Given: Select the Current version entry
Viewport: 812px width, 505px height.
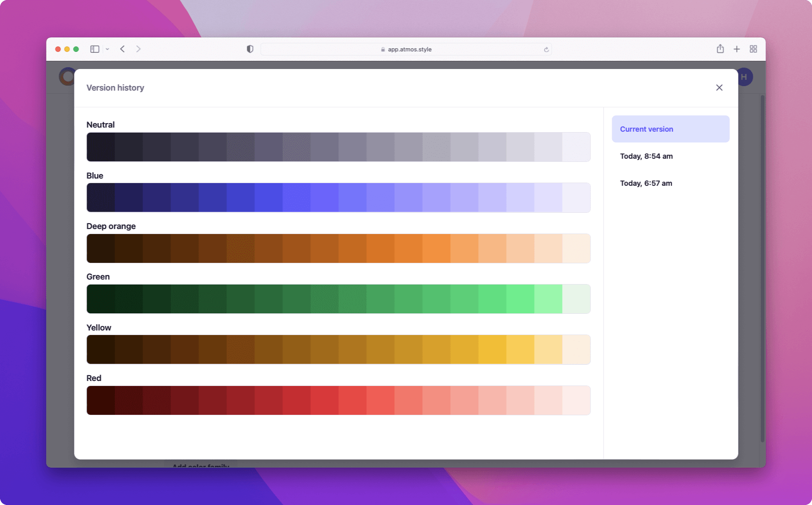Looking at the screenshot, I should tap(670, 129).
